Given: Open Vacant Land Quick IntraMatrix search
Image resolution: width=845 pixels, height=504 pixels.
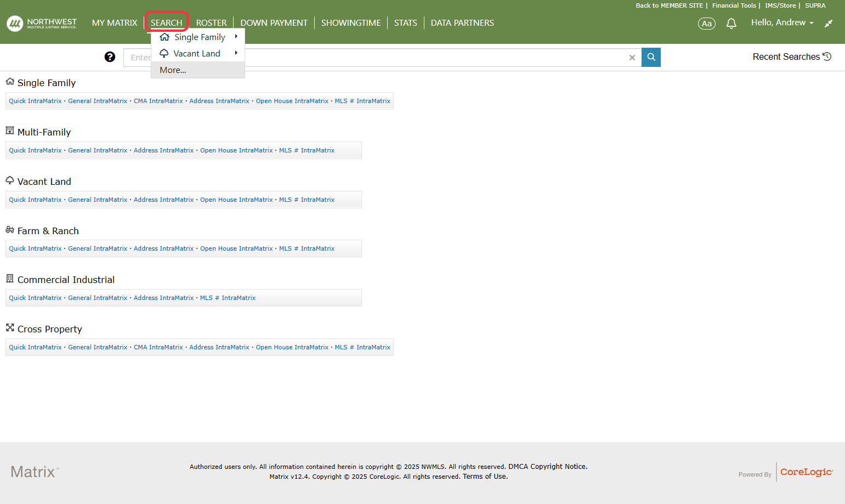Looking at the screenshot, I should point(35,200).
